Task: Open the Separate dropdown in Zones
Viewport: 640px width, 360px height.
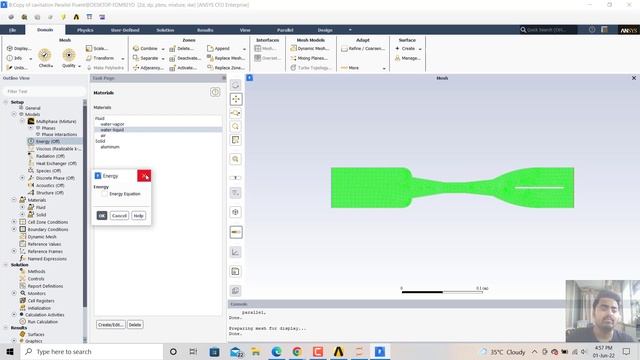Action: (x=163, y=59)
